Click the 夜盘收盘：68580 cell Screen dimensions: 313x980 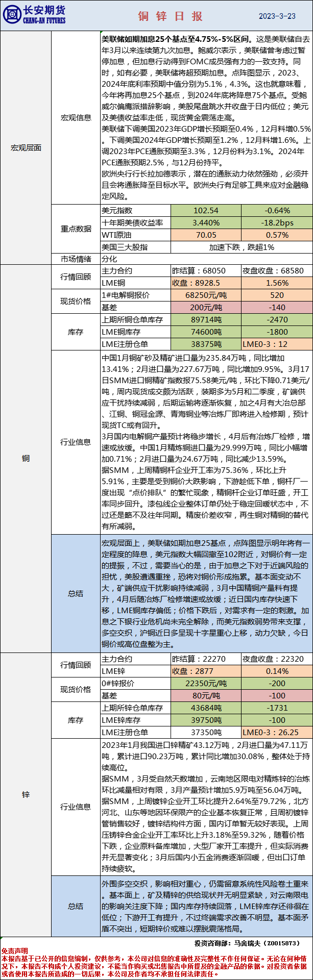[277, 271]
